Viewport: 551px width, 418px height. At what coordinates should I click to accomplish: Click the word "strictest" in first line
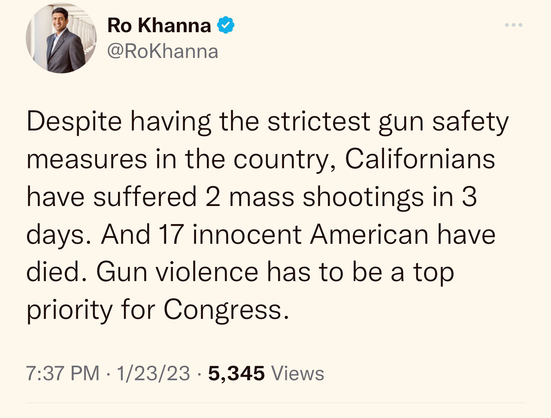click(x=319, y=121)
